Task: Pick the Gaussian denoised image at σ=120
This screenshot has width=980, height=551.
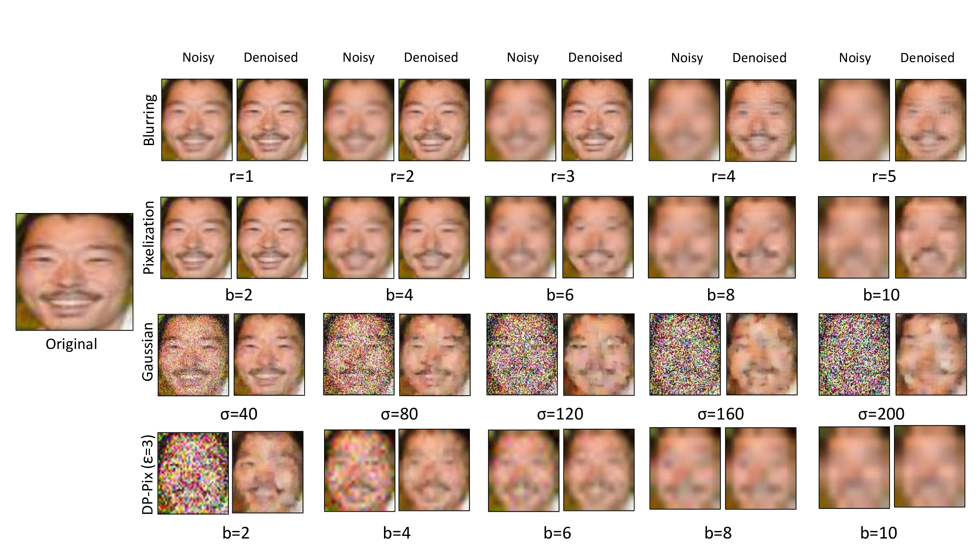Action: click(599, 354)
